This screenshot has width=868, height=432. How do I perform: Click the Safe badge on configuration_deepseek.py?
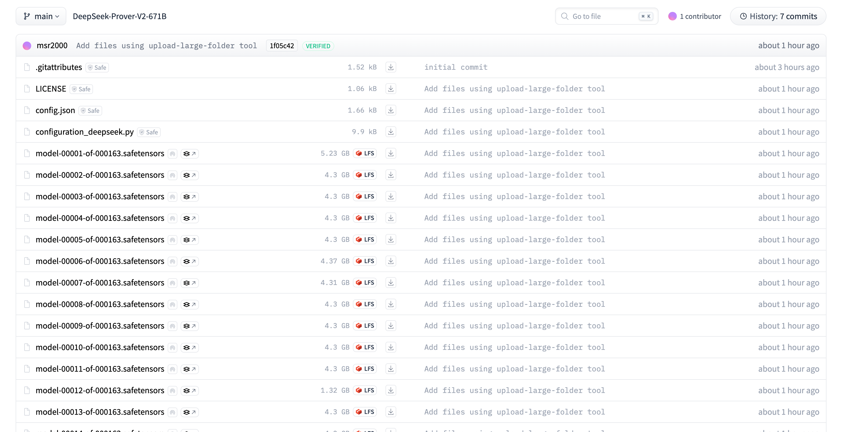point(148,132)
